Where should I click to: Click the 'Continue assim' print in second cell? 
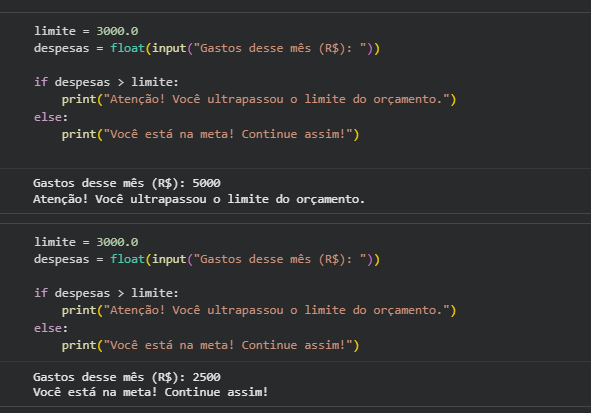210,346
